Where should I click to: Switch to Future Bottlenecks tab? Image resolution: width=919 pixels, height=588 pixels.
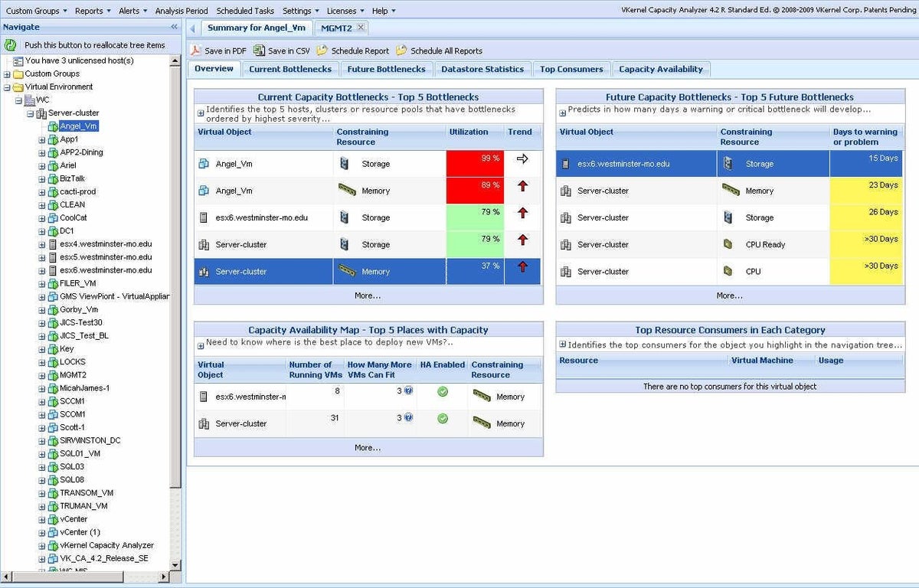coord(386,69)
